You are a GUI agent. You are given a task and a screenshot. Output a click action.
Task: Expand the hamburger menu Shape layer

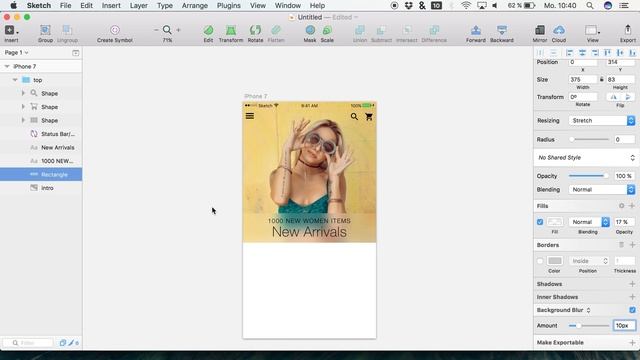click(23, 120)
